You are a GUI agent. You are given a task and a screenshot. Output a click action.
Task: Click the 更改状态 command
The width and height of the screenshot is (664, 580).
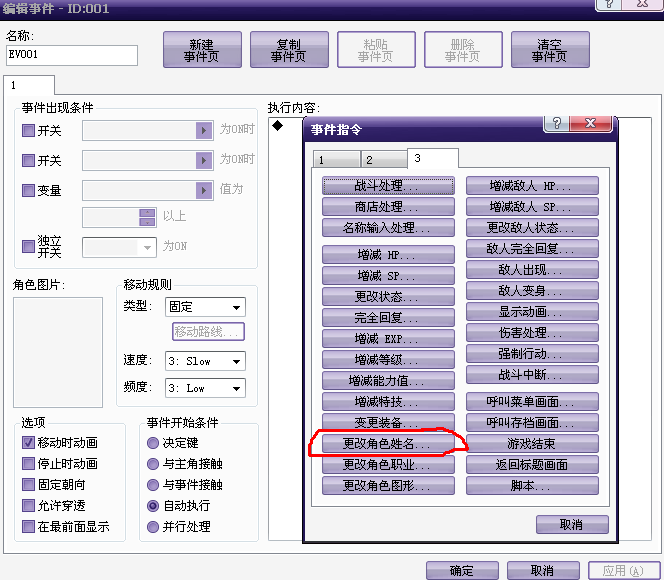[388, 296]
